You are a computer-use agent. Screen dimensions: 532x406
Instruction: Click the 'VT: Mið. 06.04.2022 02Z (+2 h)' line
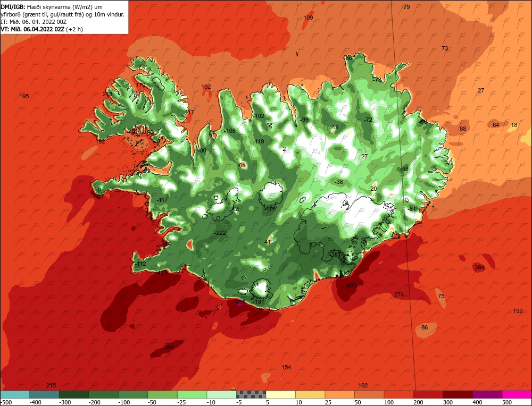[41, 29]
